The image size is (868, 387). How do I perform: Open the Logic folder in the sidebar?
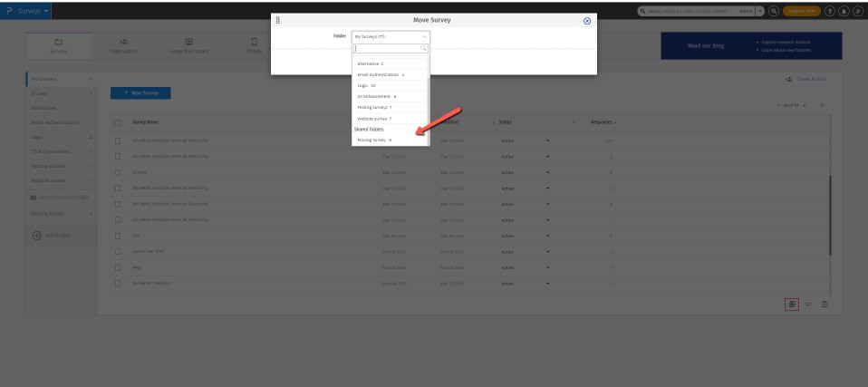62,137
